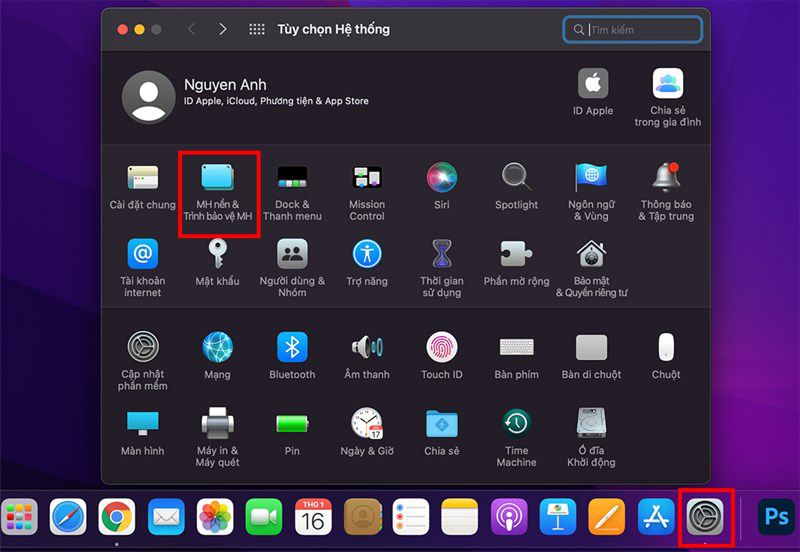Open Calendar from the Dock
This screenshot has width=800, height=552.
point(313,517)
